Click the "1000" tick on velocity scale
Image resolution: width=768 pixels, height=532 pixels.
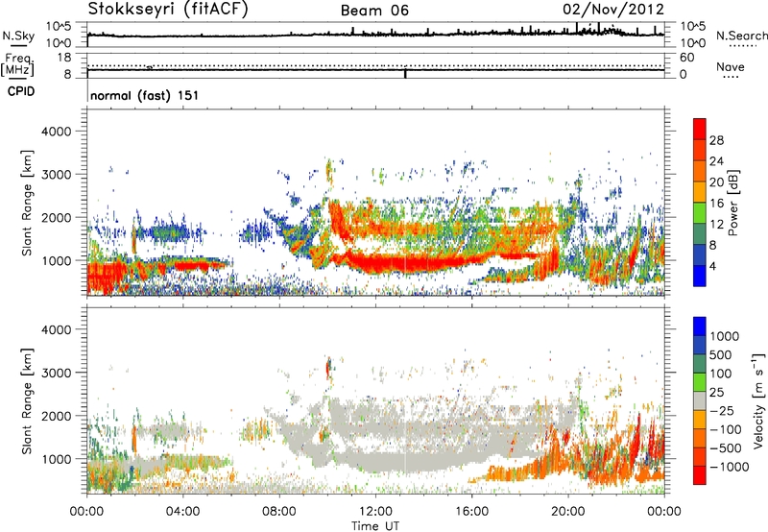coord(725,336)
